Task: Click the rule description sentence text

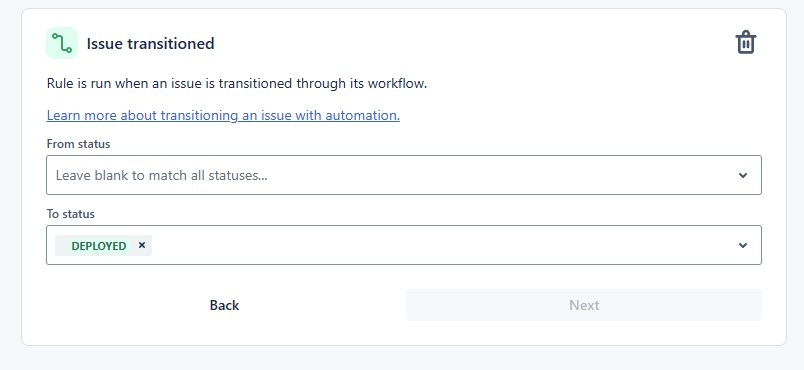Action: point(237,83)
